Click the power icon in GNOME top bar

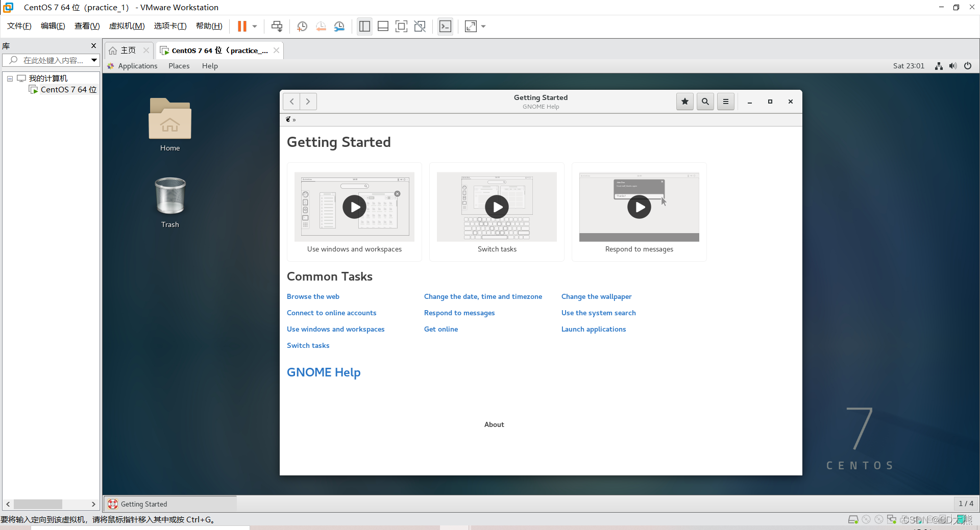point(968,66)
